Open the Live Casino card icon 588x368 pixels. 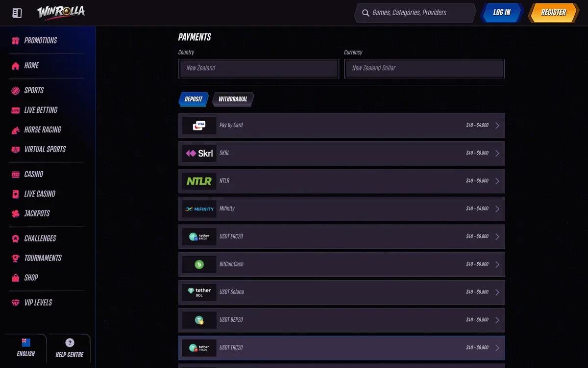[x=16, y=194]
